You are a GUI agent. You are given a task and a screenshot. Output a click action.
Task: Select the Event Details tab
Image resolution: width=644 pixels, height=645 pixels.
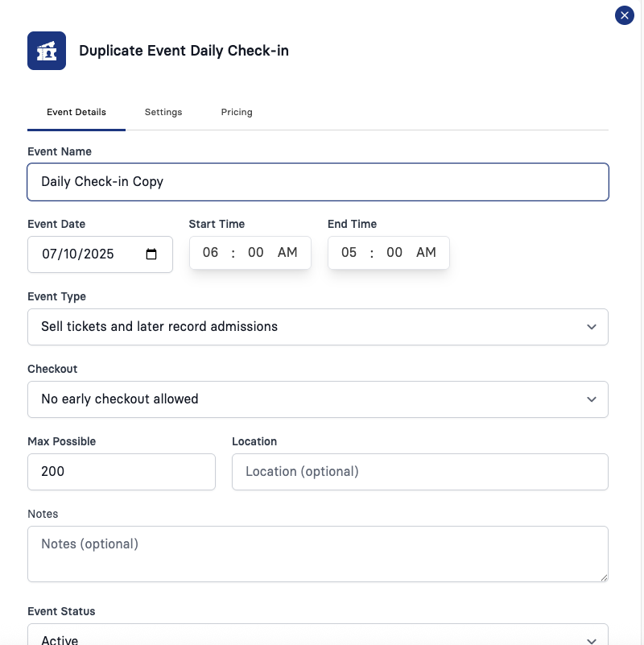pyautogui.click(x=76, y=112)
